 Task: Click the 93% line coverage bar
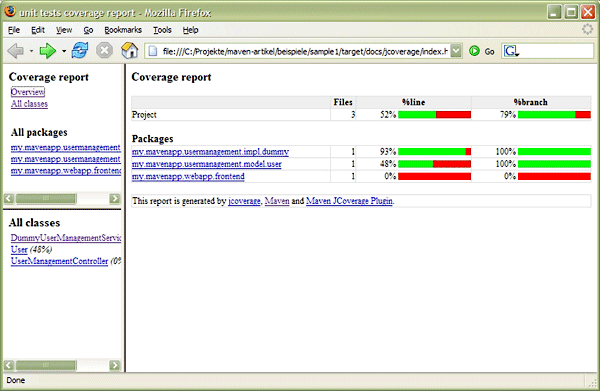click(x=434, y=152)
